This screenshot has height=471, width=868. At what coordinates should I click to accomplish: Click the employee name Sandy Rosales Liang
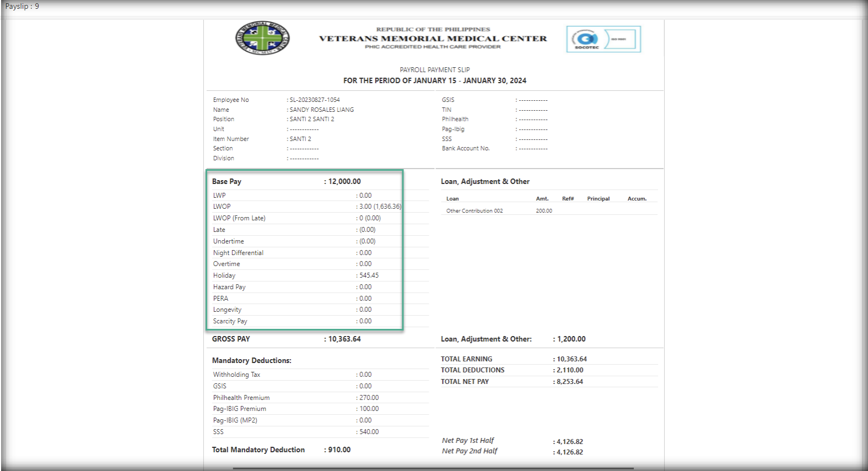click(322, 110)
